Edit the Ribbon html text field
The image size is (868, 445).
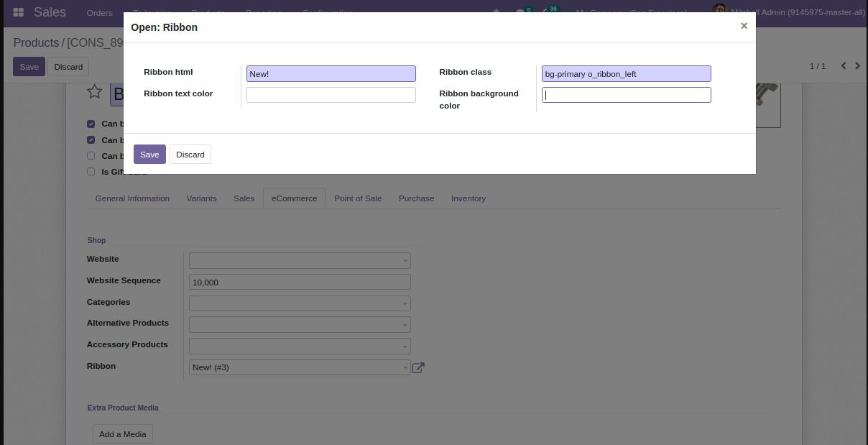pos(331,73)
